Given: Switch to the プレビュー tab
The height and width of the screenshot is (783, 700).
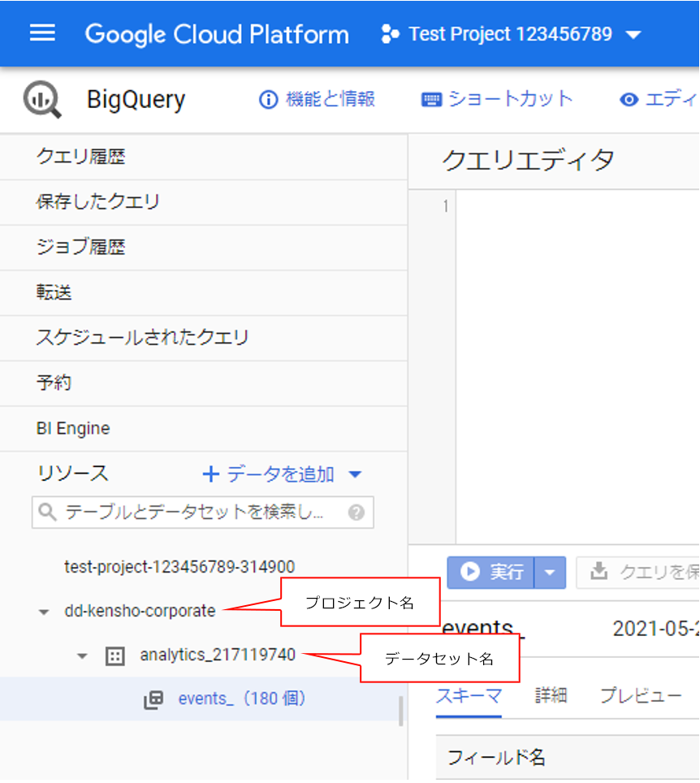Looking at the screenshot, I should [640, 696].
